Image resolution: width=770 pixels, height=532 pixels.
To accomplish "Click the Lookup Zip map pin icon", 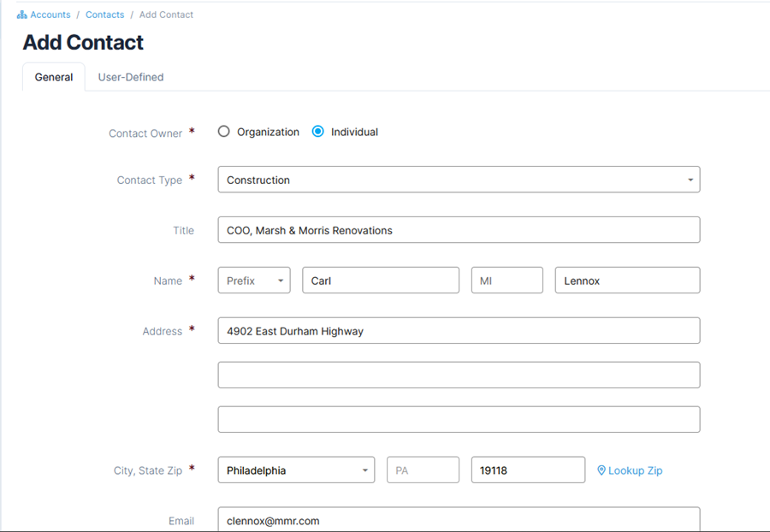I will click(601, 470).
